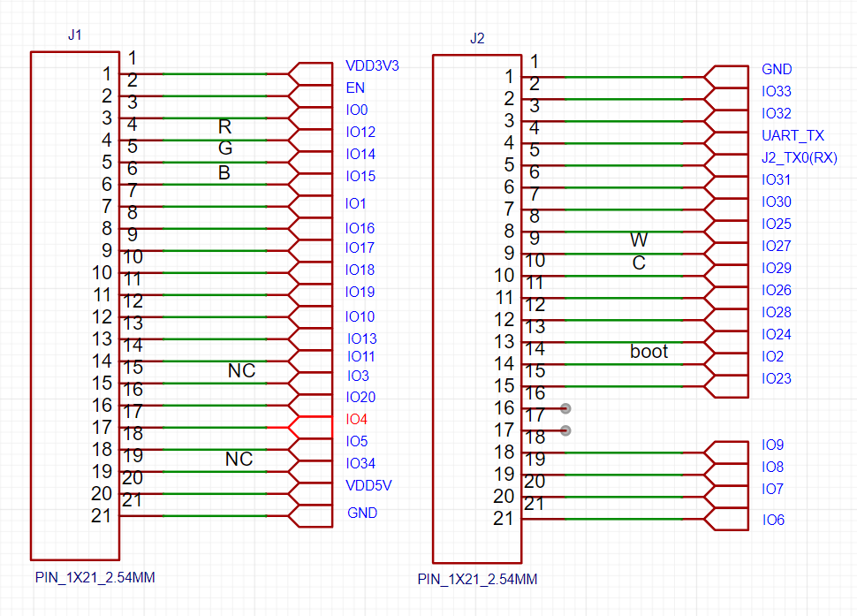Select the C annotation on J2
This screenshot has height=616, width=857.
coord(639,263)
